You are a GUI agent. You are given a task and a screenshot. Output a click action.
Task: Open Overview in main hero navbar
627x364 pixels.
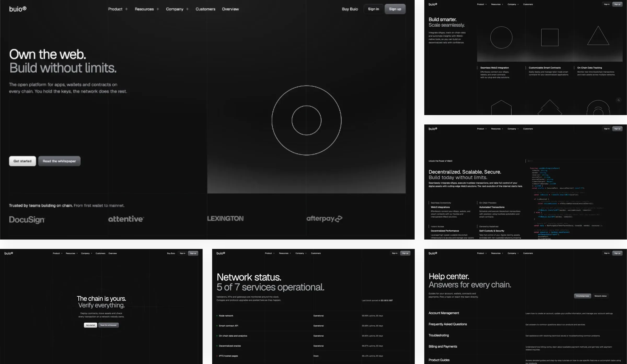pyautogui.click(x=230, y=9)
